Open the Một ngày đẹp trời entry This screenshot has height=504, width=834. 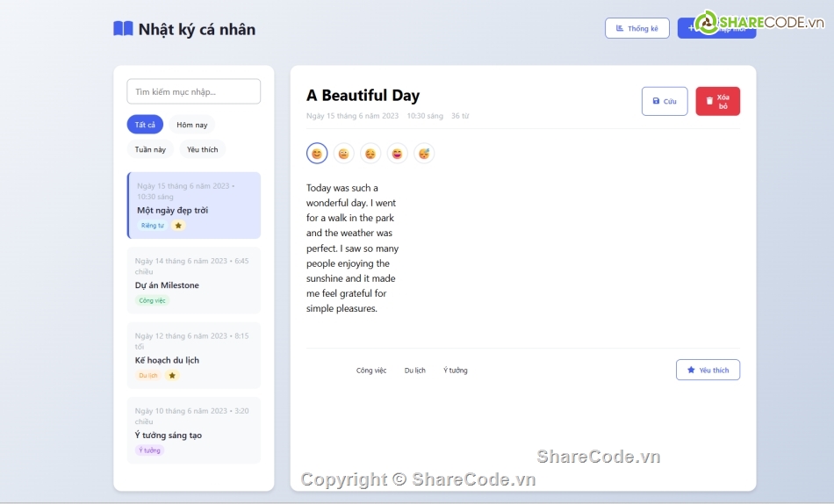(x=194, y=205)
